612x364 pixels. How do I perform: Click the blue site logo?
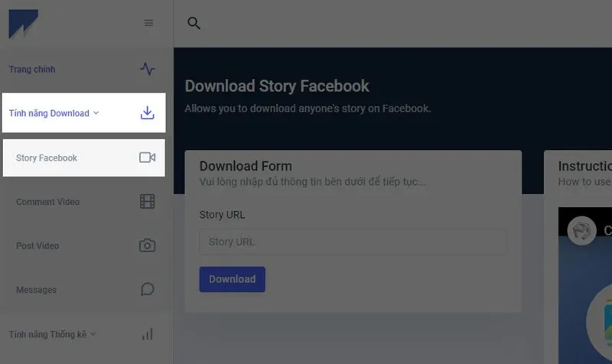[x=24, y=24]
